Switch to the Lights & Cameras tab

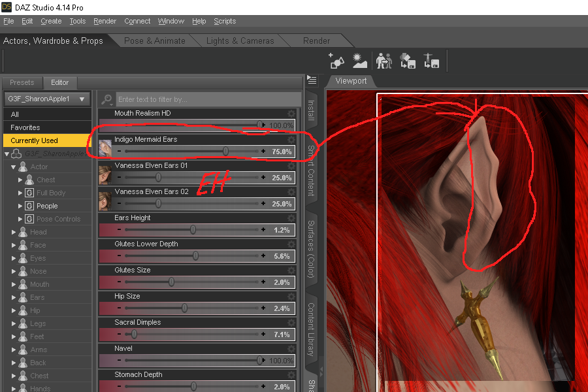coord(240,41)
